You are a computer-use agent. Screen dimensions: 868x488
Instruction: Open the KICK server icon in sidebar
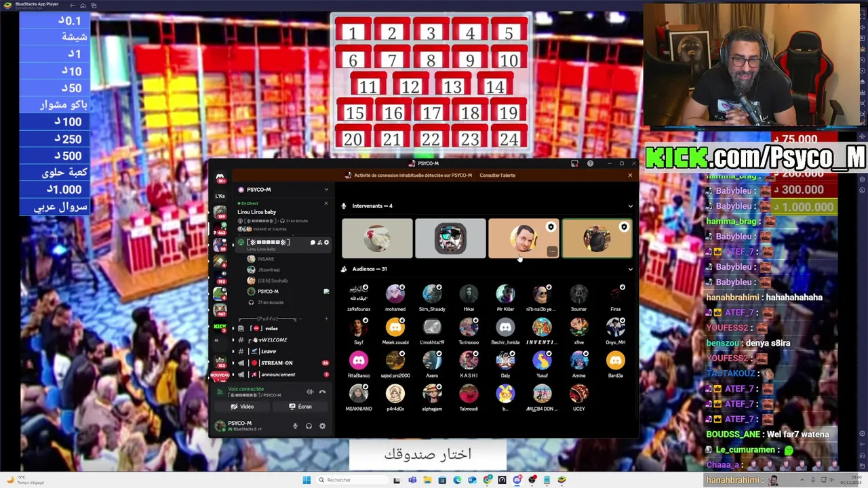(x=220, y=327)
